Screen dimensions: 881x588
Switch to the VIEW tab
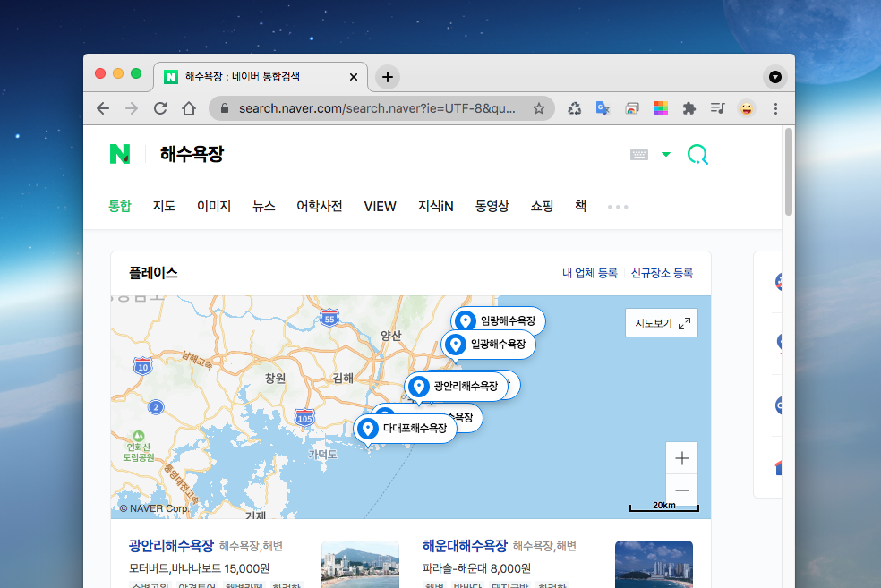tap(381, 206)
